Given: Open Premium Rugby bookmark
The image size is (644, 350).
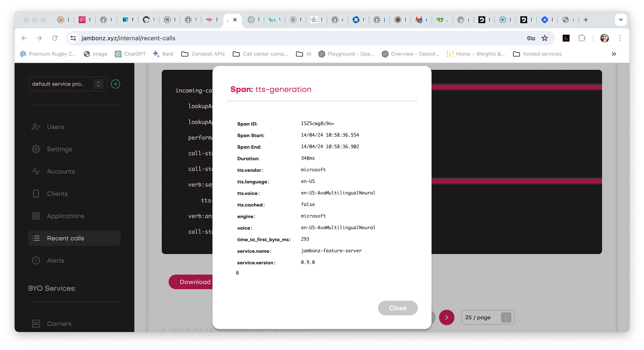Looking at the screenshot, I should 48,54.
